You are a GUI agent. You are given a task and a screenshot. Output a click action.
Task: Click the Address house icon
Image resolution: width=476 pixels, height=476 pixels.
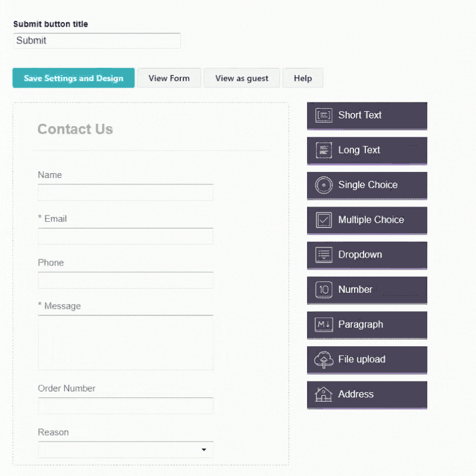tap(324, 394)
